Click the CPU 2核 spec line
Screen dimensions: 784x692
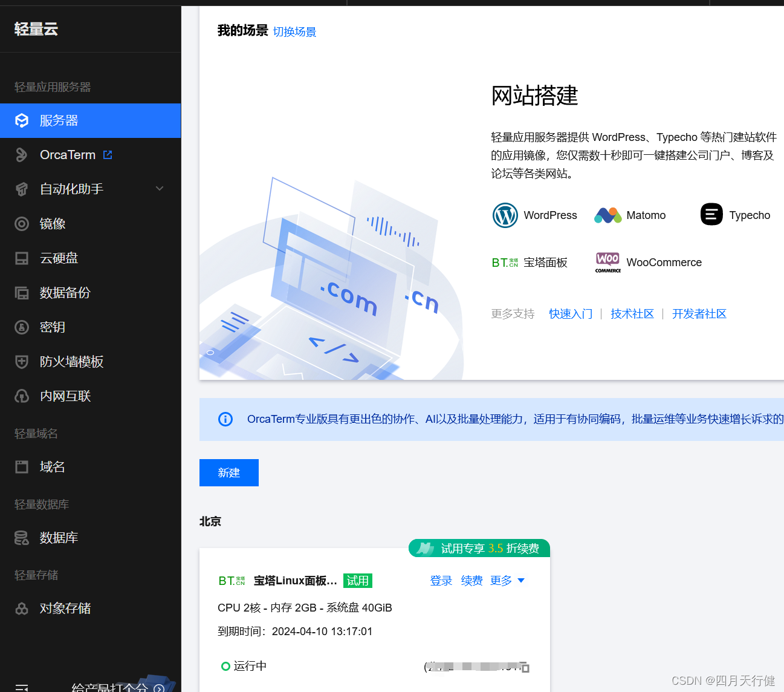pyautogui.click(x=305, y=608)
